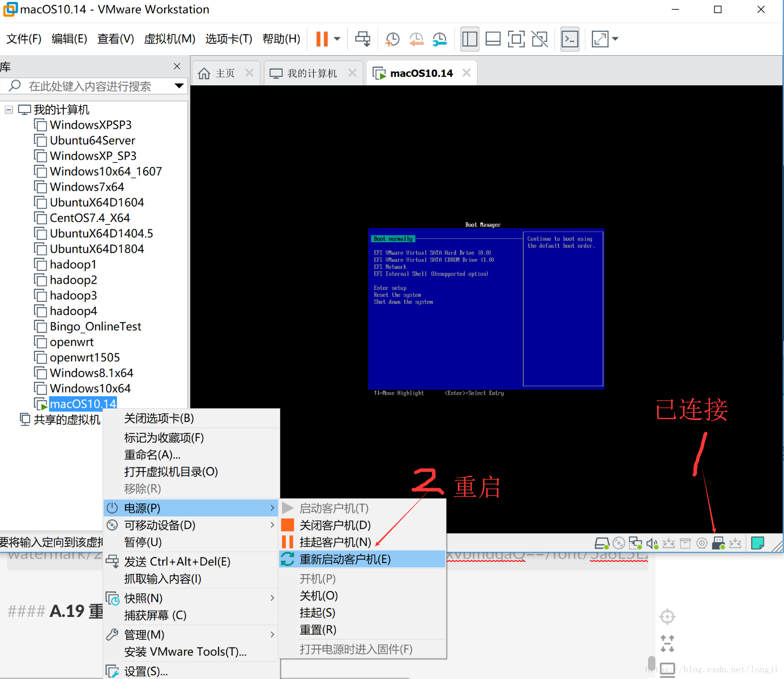This screenshot has height=679, width=784.
Task: Open the message log teal note icon
Action: [x=757, y=543]
